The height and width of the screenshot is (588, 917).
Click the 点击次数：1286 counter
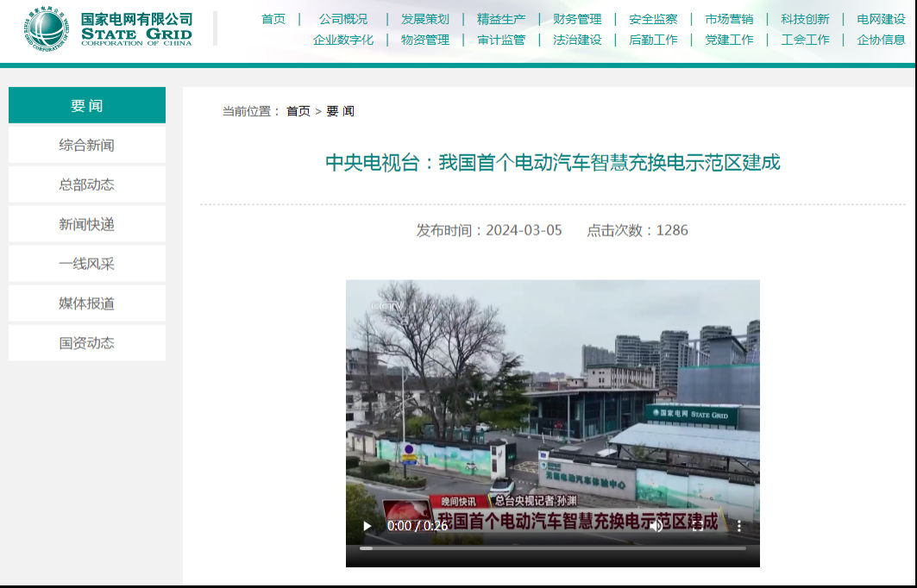pos(638,230)
